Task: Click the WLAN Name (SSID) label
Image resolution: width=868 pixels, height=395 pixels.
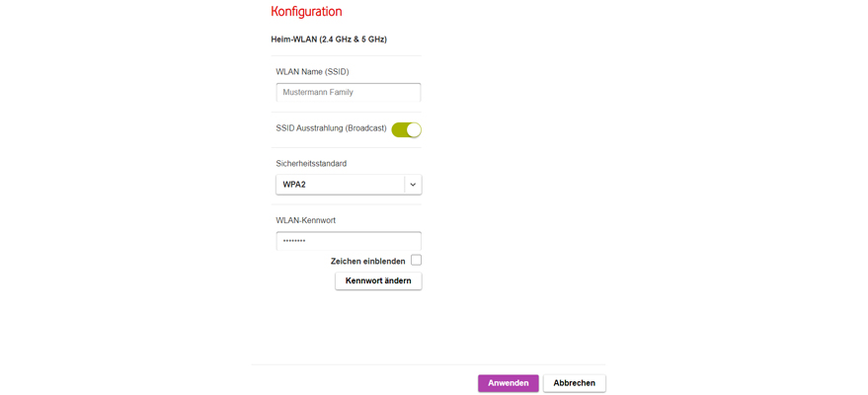Action: pyautogui.click(x=312, y=72)
